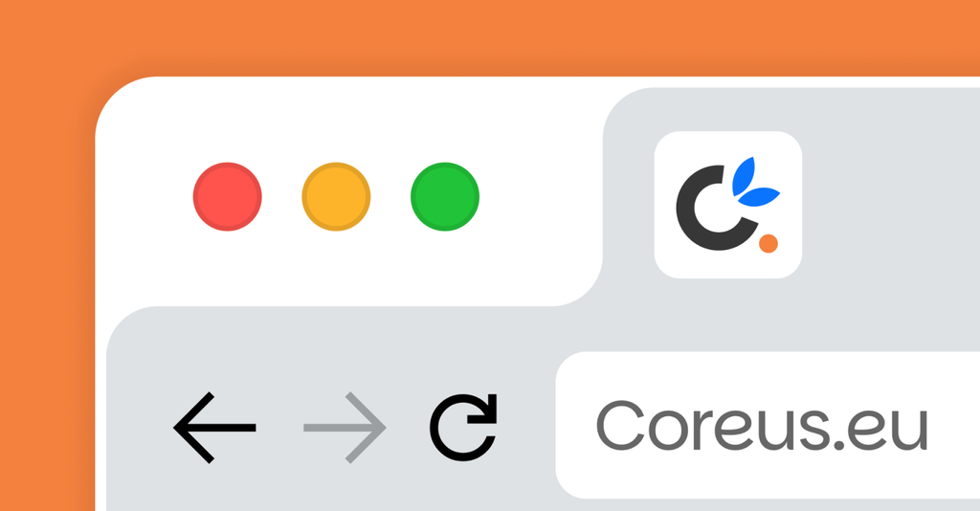Minimize the window with the yellow button
Screen dimensions: 980x511
click(336, 197)
